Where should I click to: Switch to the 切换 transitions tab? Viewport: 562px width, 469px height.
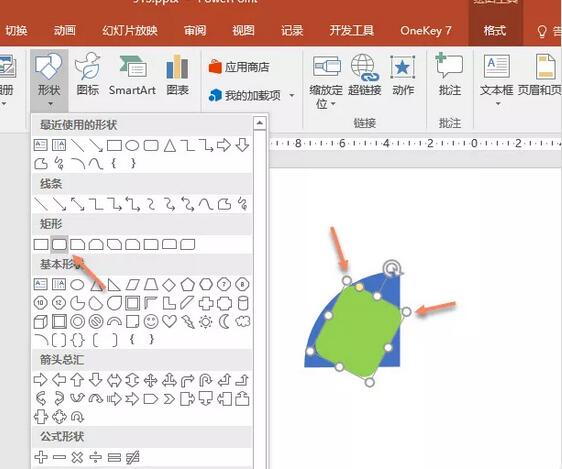(x=16, y=30)
